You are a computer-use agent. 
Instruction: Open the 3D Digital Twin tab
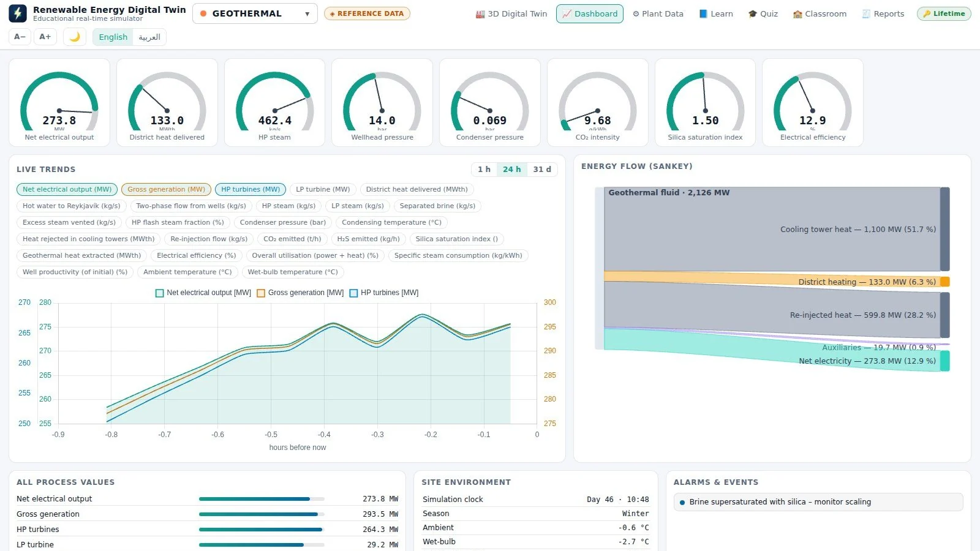pos(511,13)
